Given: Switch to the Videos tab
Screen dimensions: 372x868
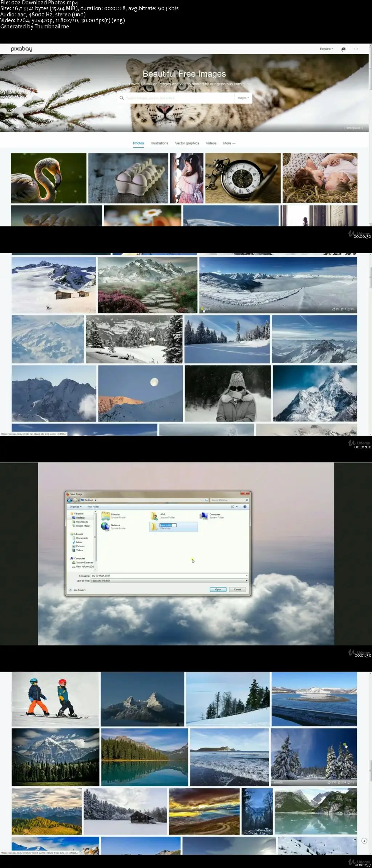Looking at the screenshot, I should tap(211, 143).
